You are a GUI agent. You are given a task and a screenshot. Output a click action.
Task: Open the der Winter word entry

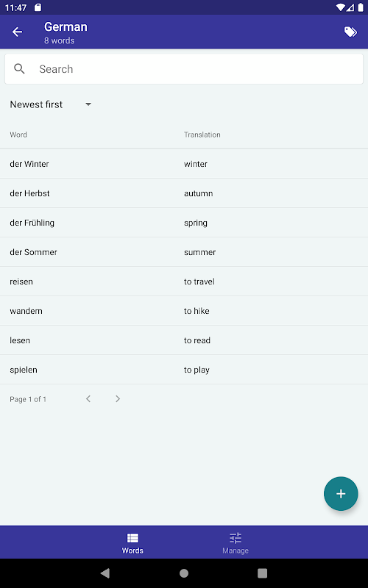pyautogui.click(x=184, y=164)
